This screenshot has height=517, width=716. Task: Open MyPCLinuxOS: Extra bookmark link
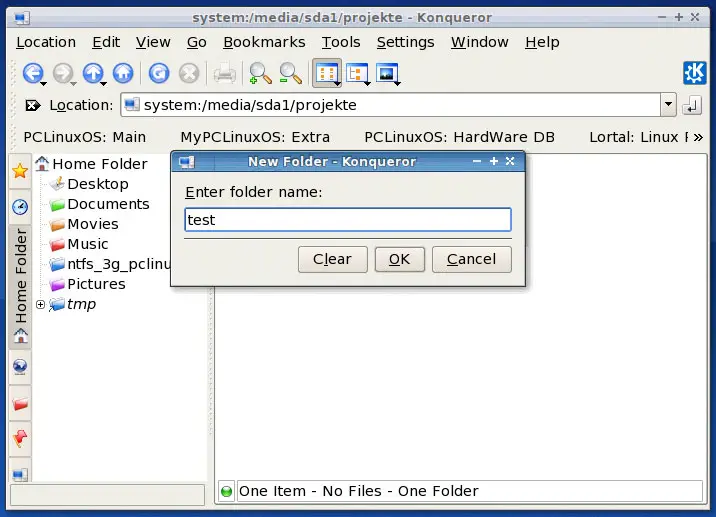click(255, 137)
